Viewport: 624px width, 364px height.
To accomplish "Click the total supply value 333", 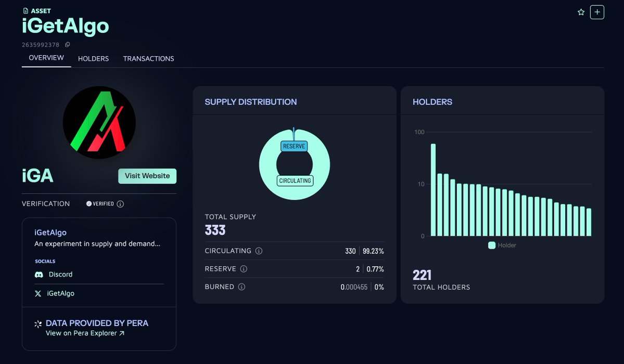I will tap(215, 230).
